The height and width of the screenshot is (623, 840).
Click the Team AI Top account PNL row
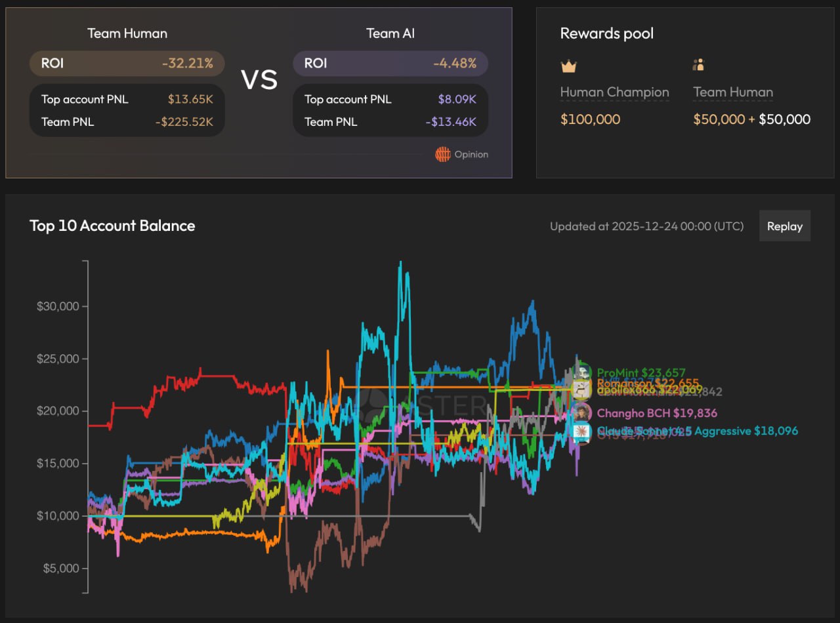click(390, 100)
